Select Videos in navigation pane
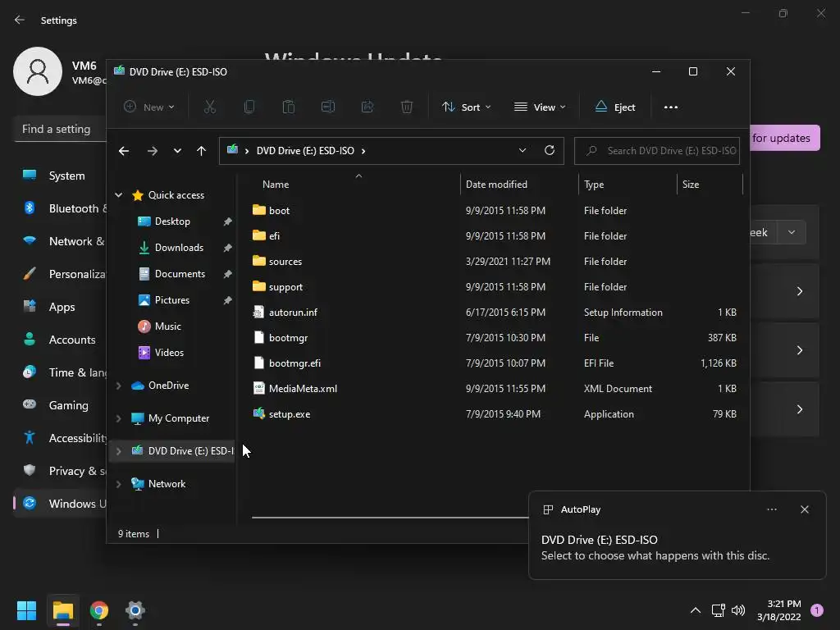 point(169,353)
